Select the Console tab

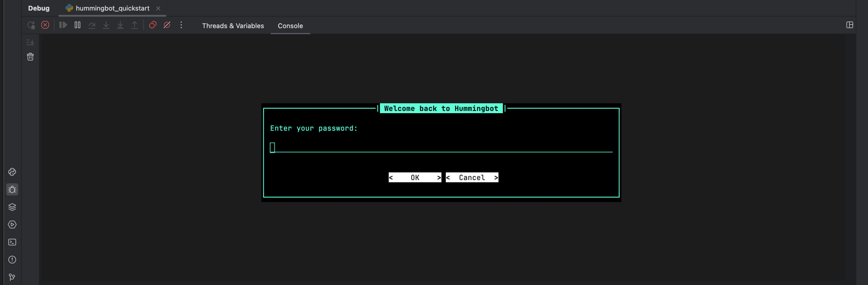pyautogui.click(x=290, y=26)
